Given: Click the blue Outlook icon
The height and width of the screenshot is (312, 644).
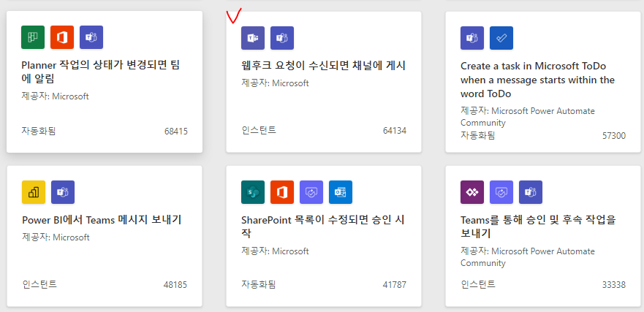Looking at the screenshot, I should pyautogui.click(x=341, y=192).
